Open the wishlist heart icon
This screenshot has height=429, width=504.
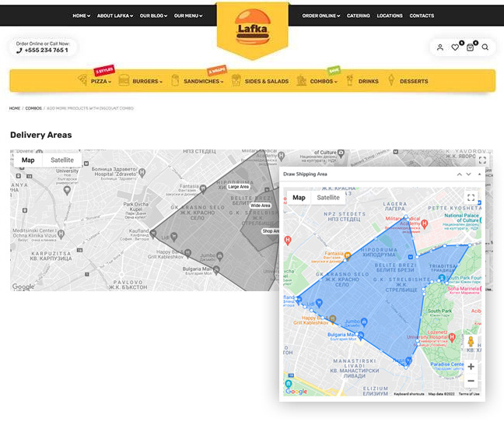[456, 47]
